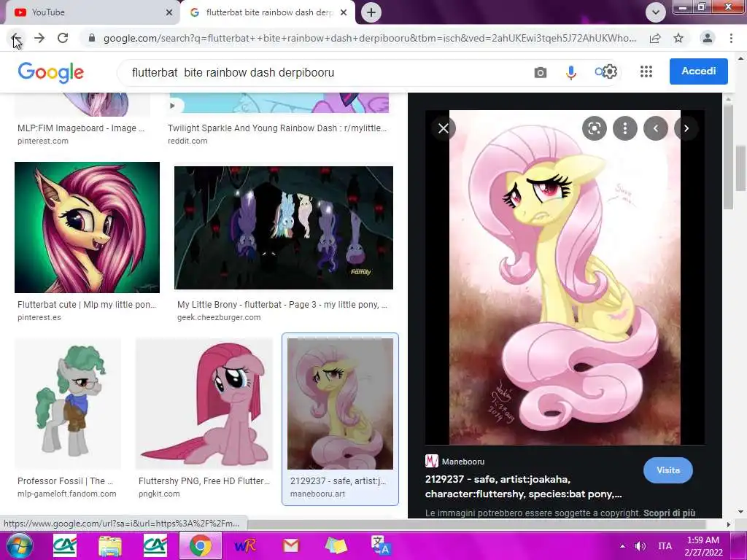The width and height of the screenshot is (747, 560).
Task: Bookmark this page with the star icon
Action: point(678,38)
